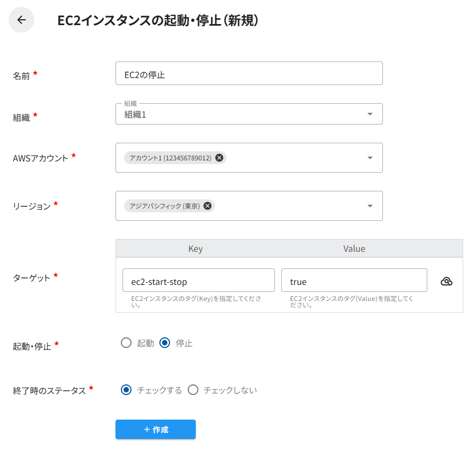Expand the 組織 dropdown arrow

point(370,114)
